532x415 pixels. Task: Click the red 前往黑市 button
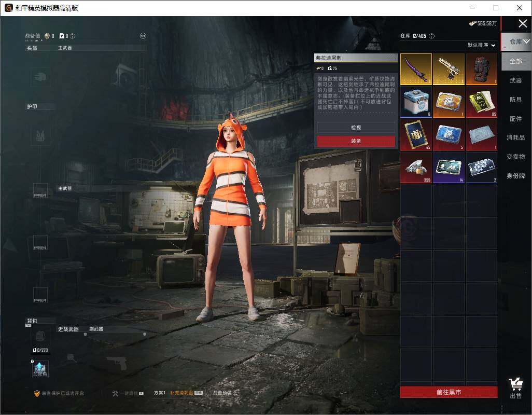[x=449, y=392]
